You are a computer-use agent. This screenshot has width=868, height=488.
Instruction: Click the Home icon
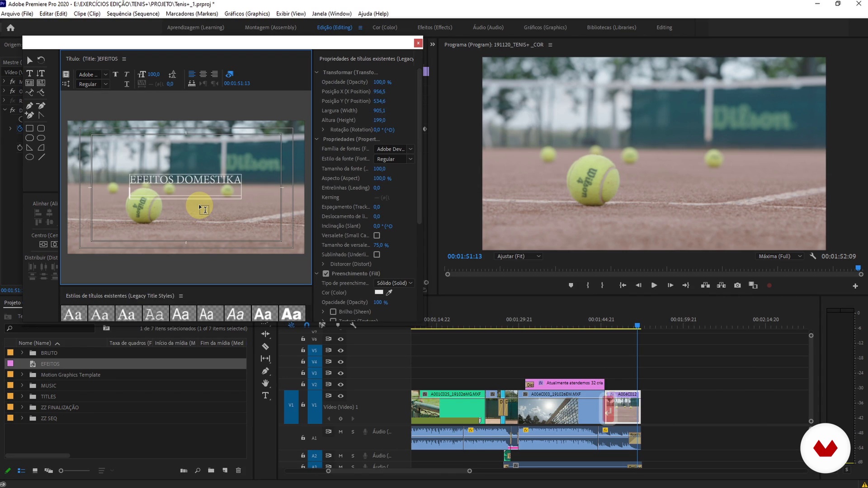point(10,28)
